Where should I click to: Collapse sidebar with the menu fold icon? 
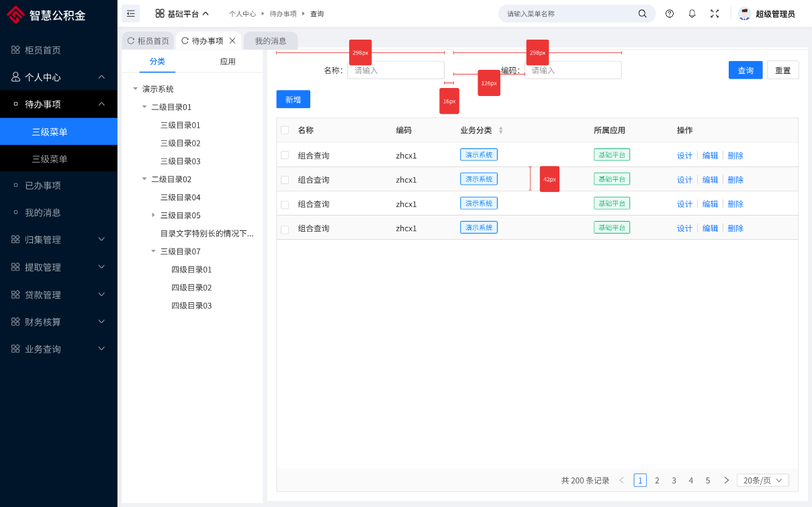pyautogui.click(x=131, y=13)
